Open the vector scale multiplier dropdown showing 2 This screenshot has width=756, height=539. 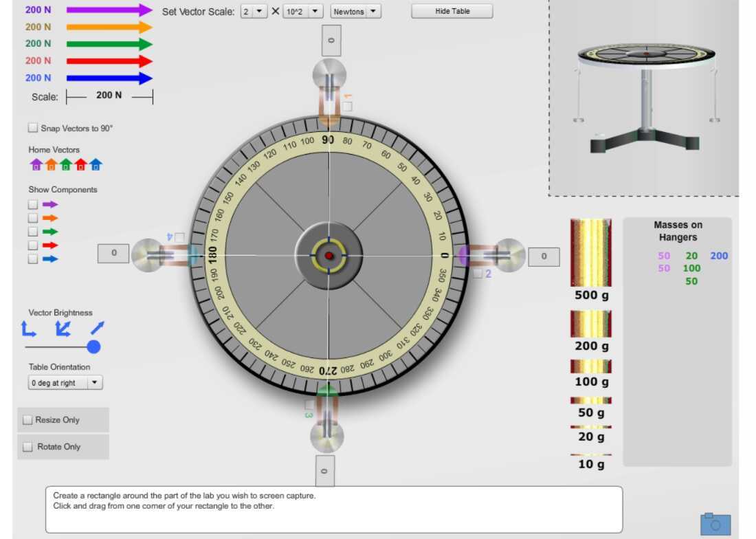coord(254,12)
